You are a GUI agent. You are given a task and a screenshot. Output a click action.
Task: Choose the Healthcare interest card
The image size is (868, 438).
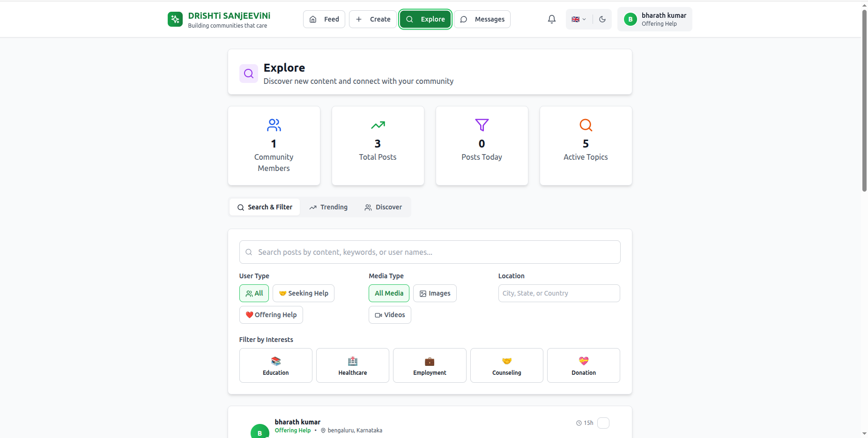pyautogui.click(x=353, y=365)
